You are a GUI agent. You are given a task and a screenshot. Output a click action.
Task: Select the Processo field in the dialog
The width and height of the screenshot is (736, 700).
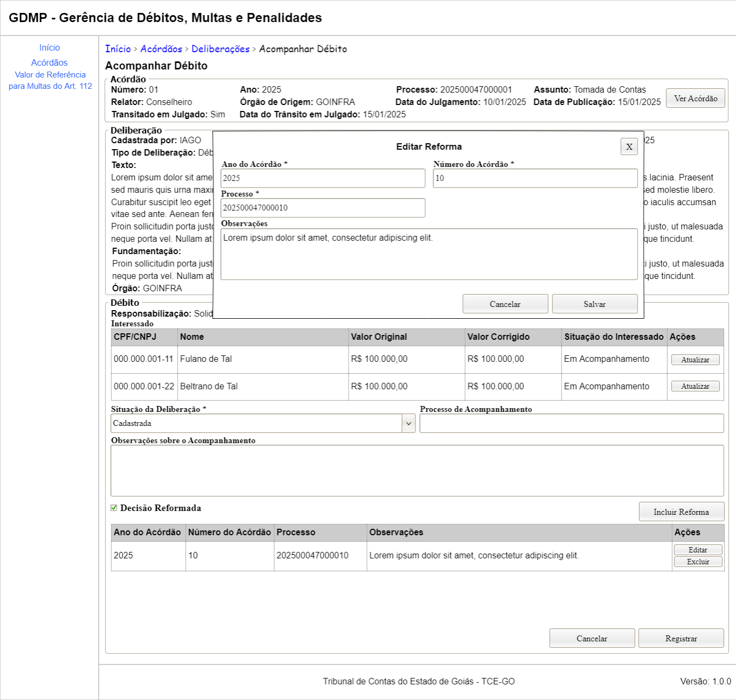(323, 208)
